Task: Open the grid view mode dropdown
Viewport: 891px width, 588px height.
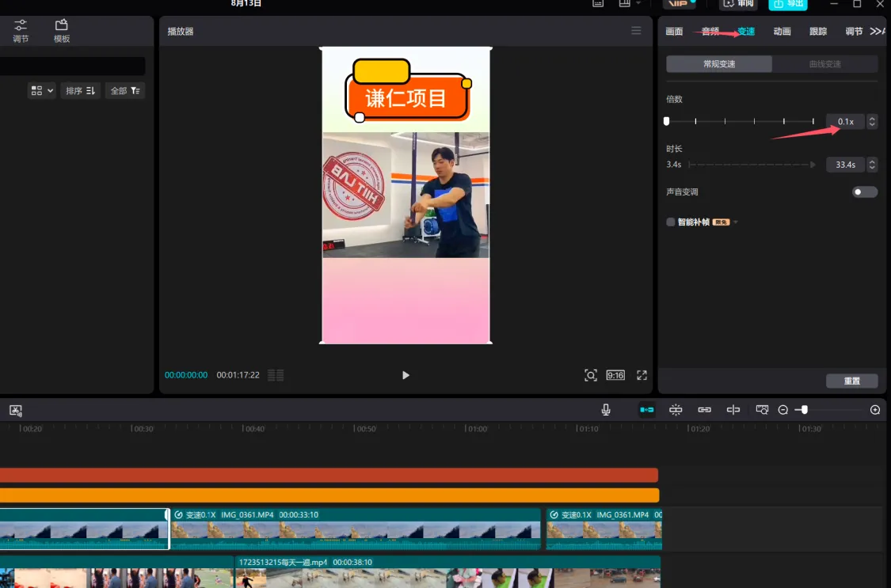Action: point(42,91)
